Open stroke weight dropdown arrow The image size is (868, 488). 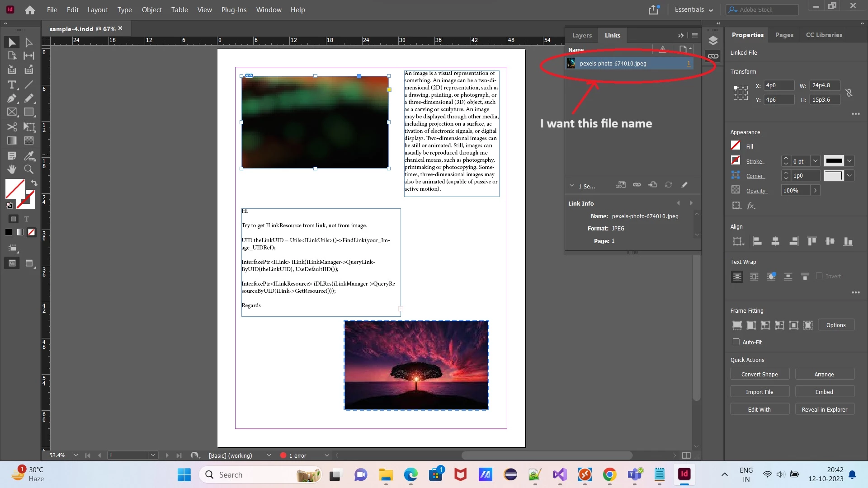pos(815,161)
